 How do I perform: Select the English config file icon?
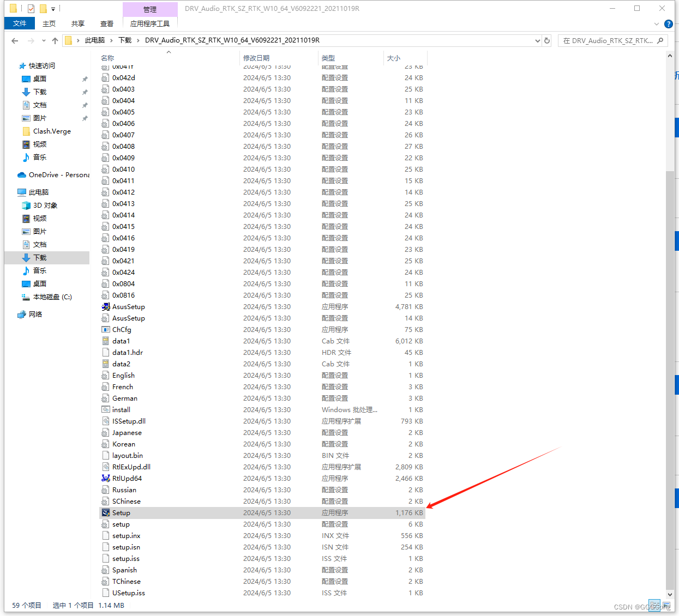(106, 376)
